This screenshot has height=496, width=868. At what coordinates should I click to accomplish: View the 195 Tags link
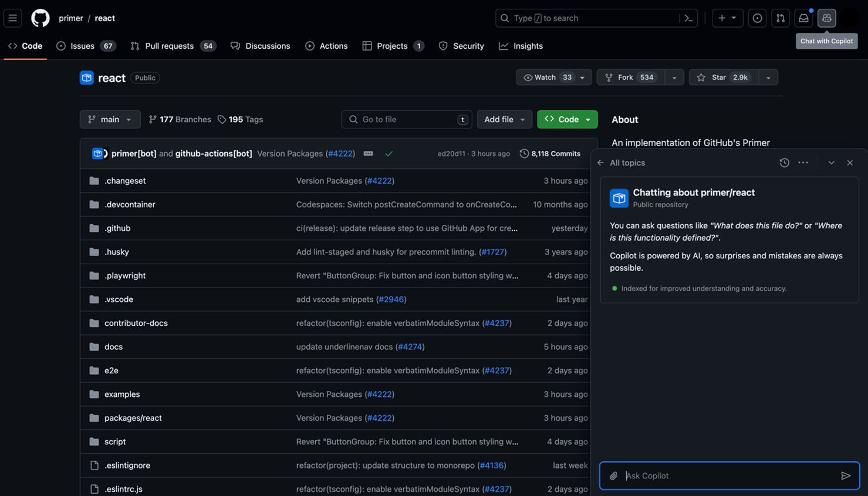click(240, 119)
